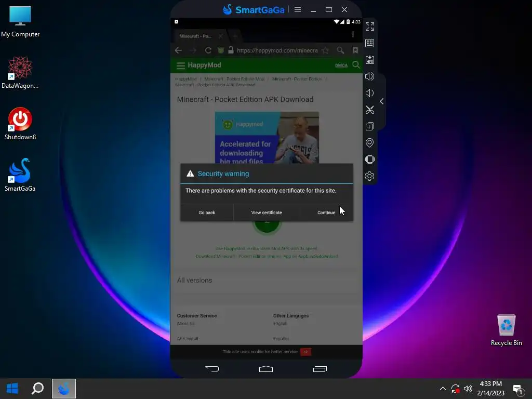Open the My Computer desktop icon
Image resolution: width=532 pixels, height=399 pixels.
click(x=20, y=22)
